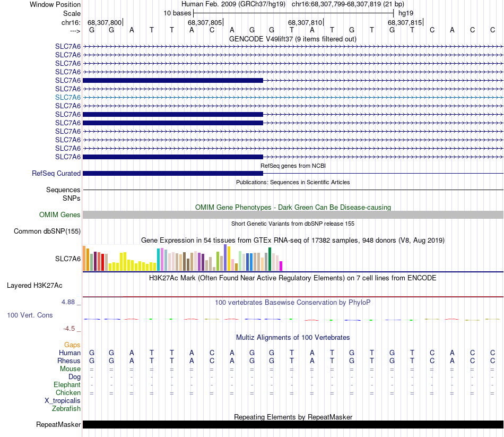Click the 100 Vert. Cons label
The image size is (504, 437).
30,315
